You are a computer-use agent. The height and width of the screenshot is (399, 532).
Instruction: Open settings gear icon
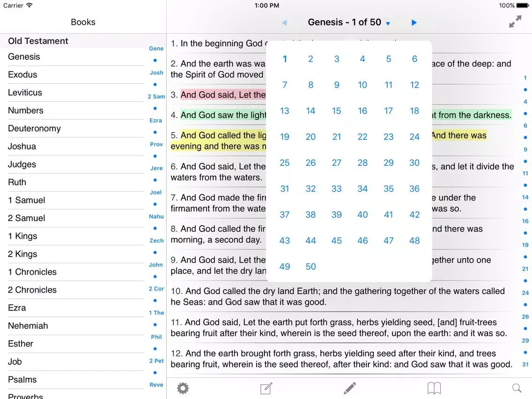[183, 388]
